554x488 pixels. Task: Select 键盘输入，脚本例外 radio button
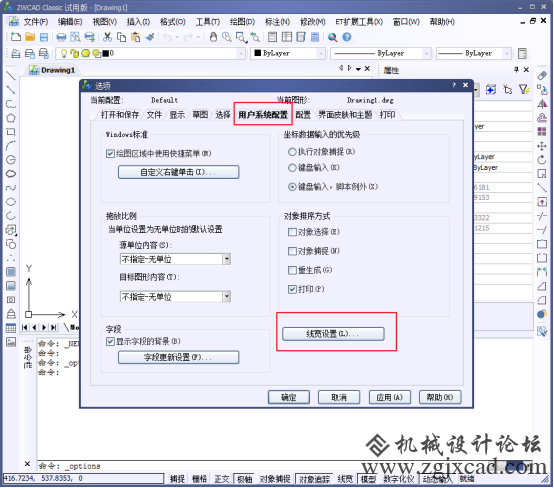pyautogui.click(x=292, y=187)
